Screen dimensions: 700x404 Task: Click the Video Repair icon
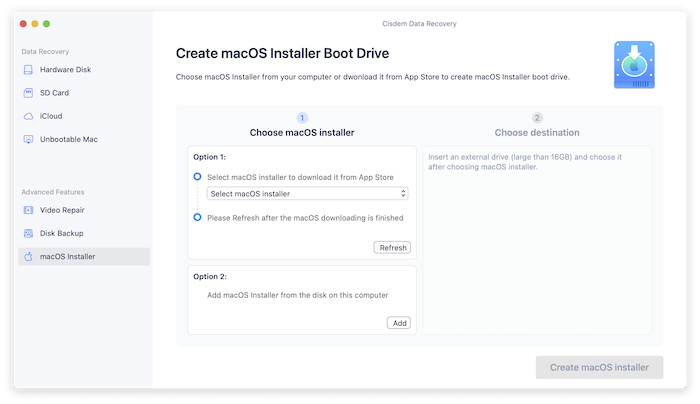click(x=28, y=210)
